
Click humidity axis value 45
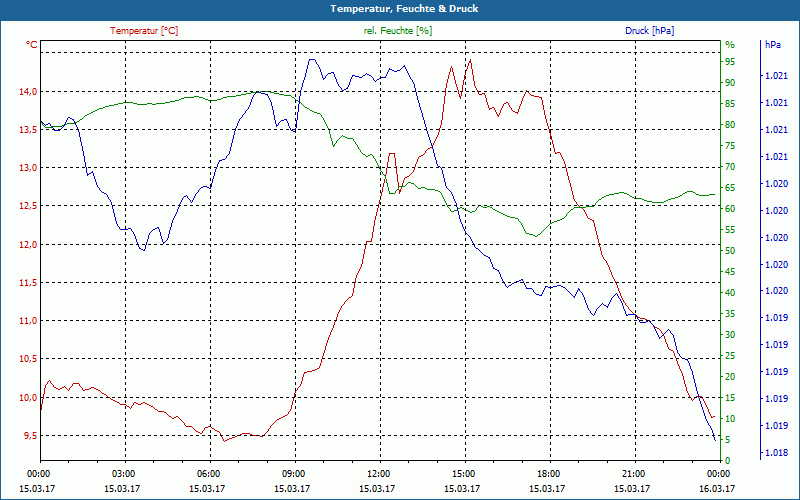[730, 272]
